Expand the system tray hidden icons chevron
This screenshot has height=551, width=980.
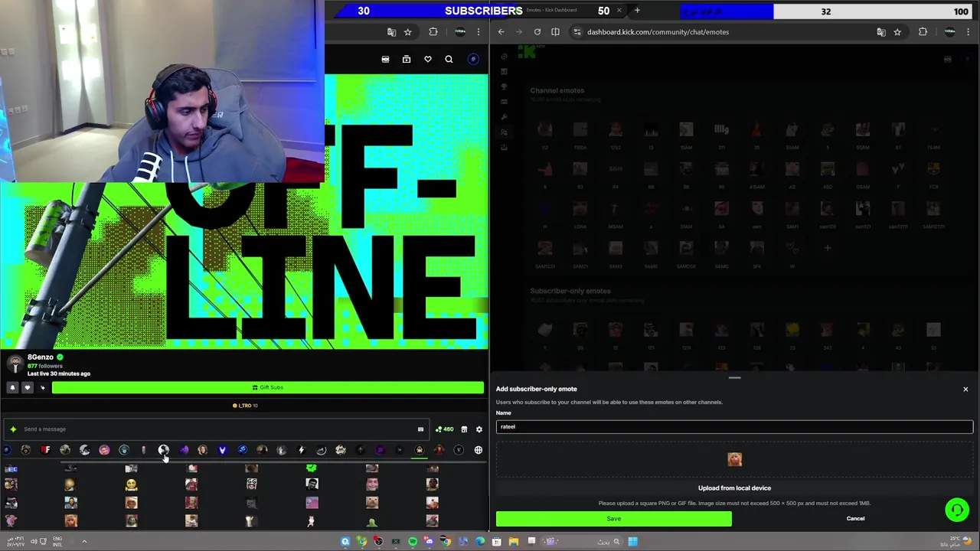coord(84,542)
